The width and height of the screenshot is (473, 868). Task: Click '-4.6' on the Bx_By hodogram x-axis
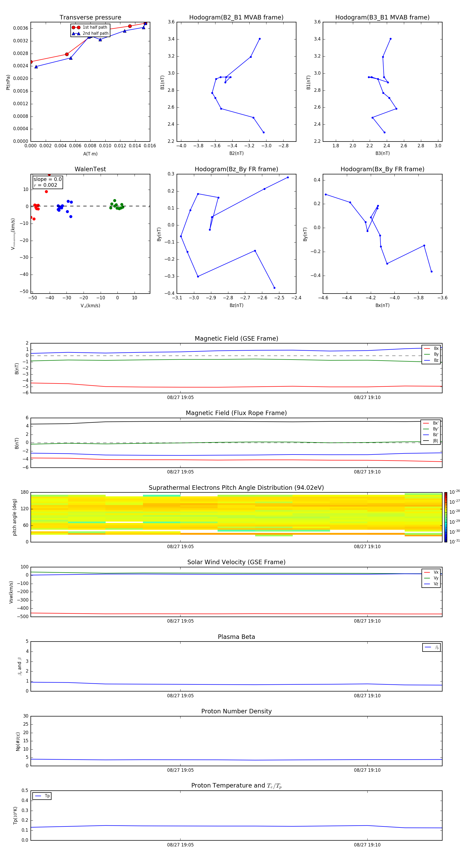[x=323, y=298]
